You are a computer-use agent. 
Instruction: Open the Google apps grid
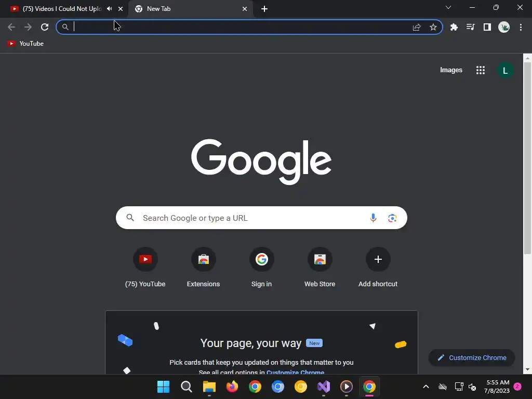481,70
